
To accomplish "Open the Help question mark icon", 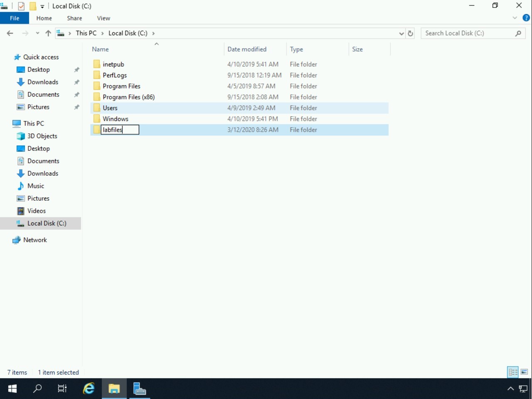I will click(x=526, y=18).
